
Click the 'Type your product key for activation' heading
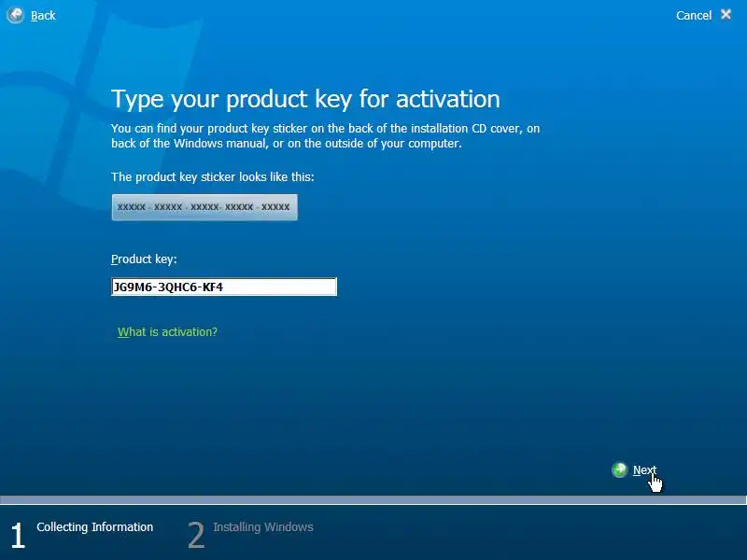coord(305,99)
